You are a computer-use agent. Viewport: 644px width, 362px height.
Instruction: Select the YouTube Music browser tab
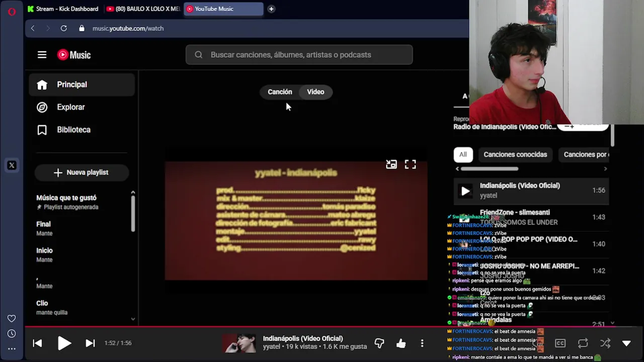[x=223, y=9]
